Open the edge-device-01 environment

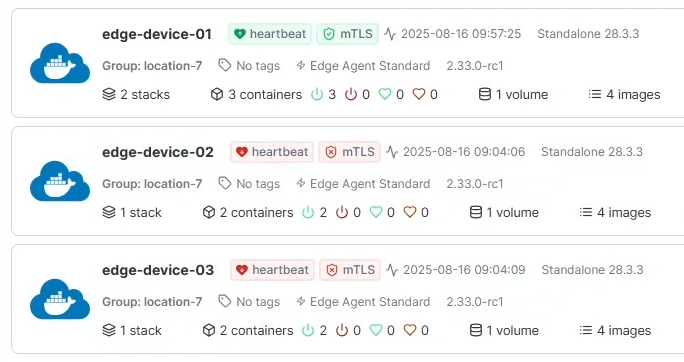tap(157, 34)
